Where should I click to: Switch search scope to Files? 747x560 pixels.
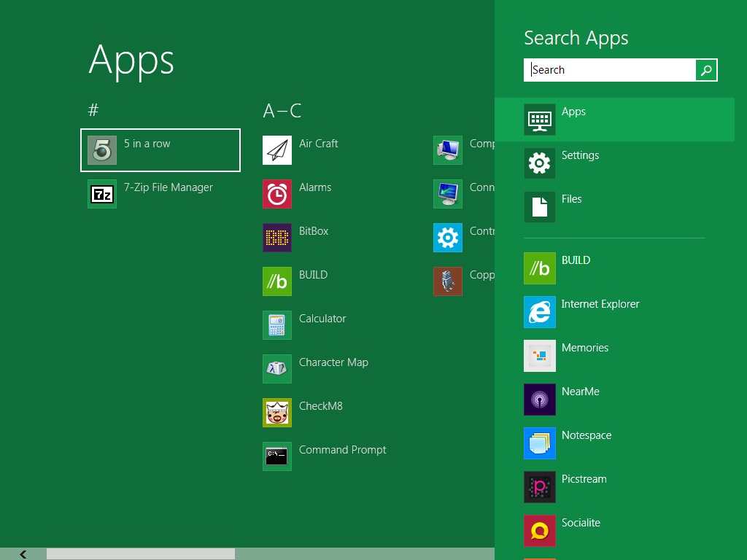pos(572,198)
